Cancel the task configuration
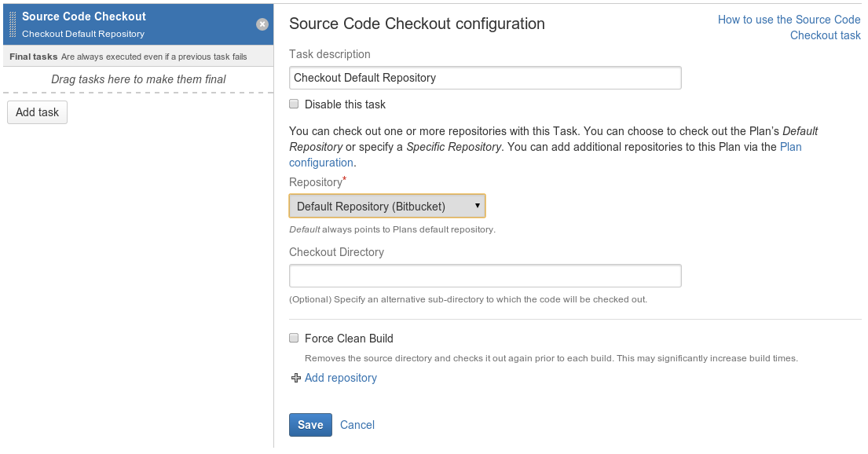 [x=357, y=425]
